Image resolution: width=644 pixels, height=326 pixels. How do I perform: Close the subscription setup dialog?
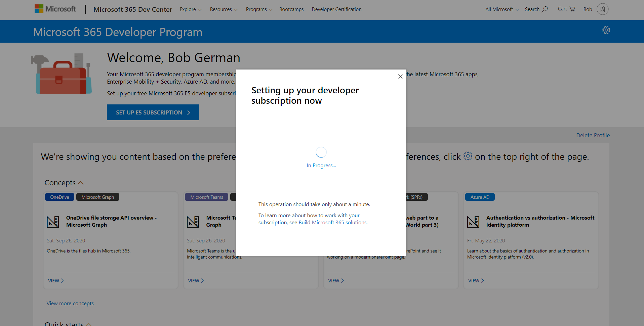[400, 77]
